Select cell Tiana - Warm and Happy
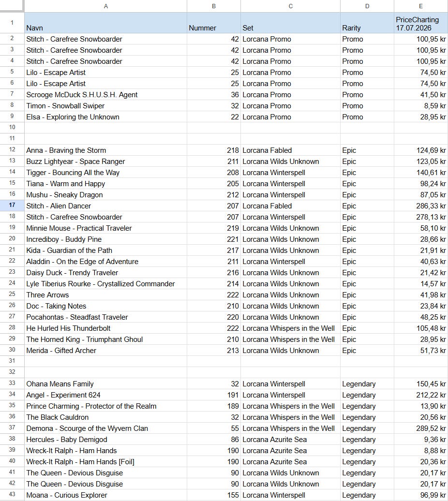This screenshot has width=448, height=501. (x=106, y=184)
